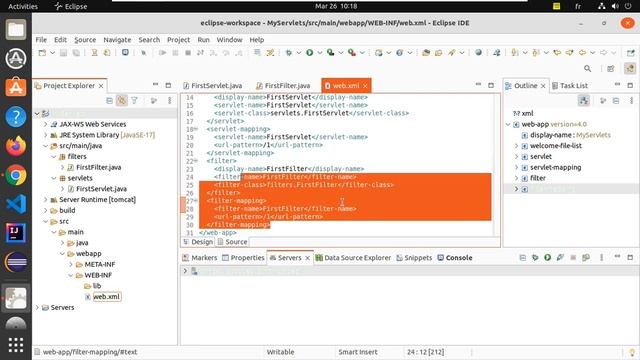Switch to the FirstServlet.java editor tab
Image resolution: width=640 pixels, height=360 pixels.
212,86
